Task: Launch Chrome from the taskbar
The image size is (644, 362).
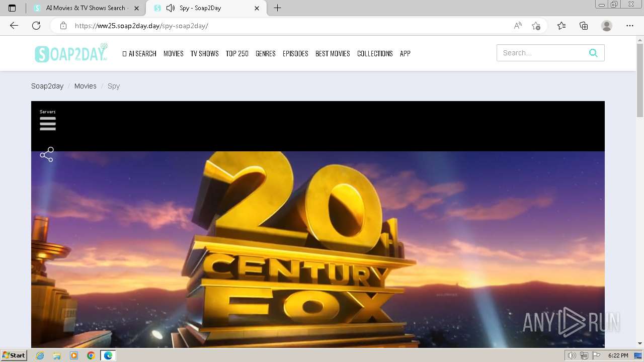Action: coord(91,355)
